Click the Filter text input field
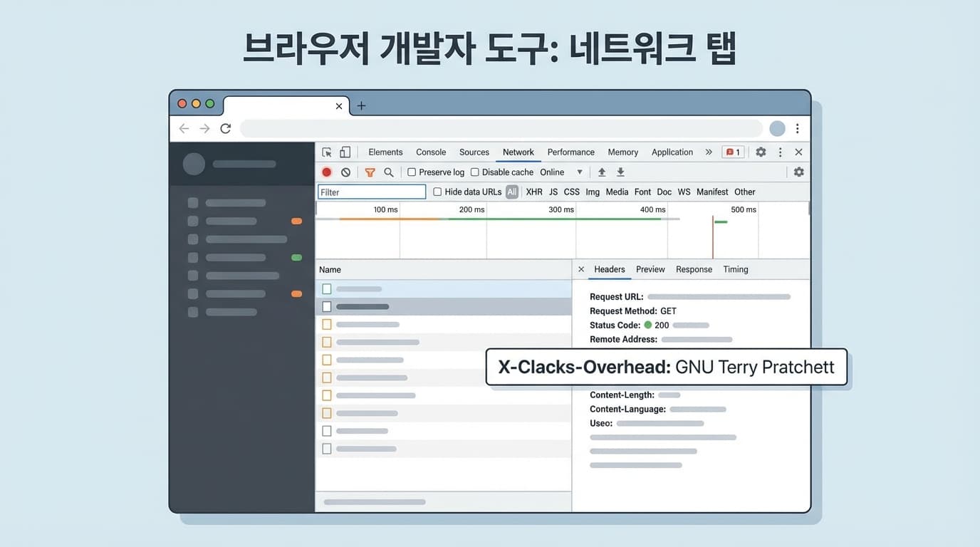 [372, 192]
